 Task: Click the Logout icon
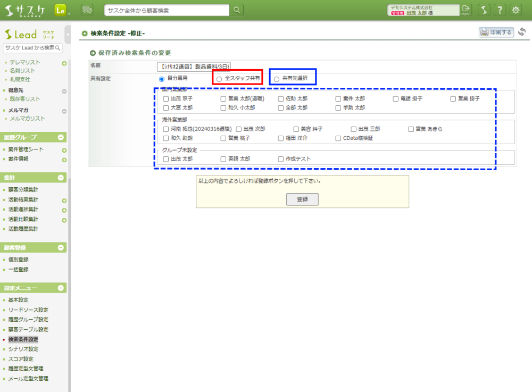[465, 10]
